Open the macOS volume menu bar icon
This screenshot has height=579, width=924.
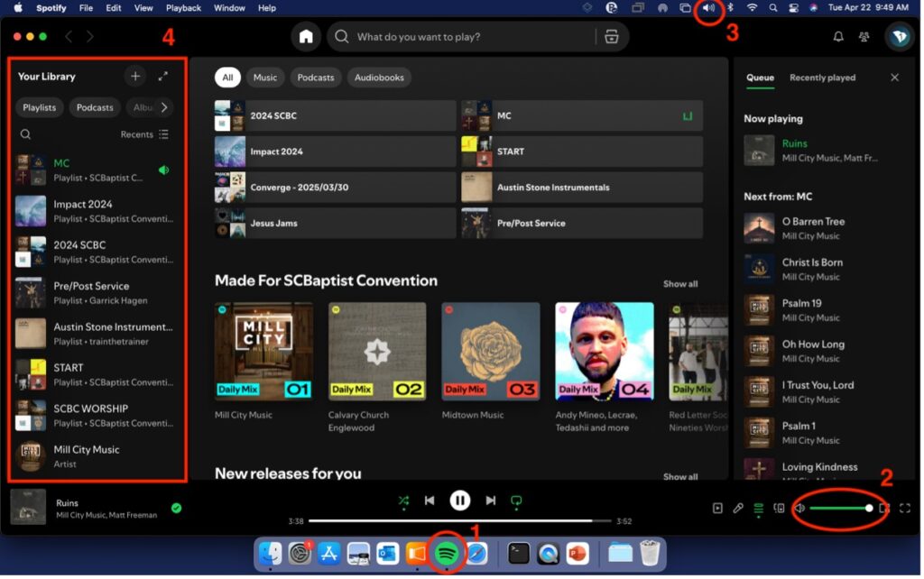[709, 7]
